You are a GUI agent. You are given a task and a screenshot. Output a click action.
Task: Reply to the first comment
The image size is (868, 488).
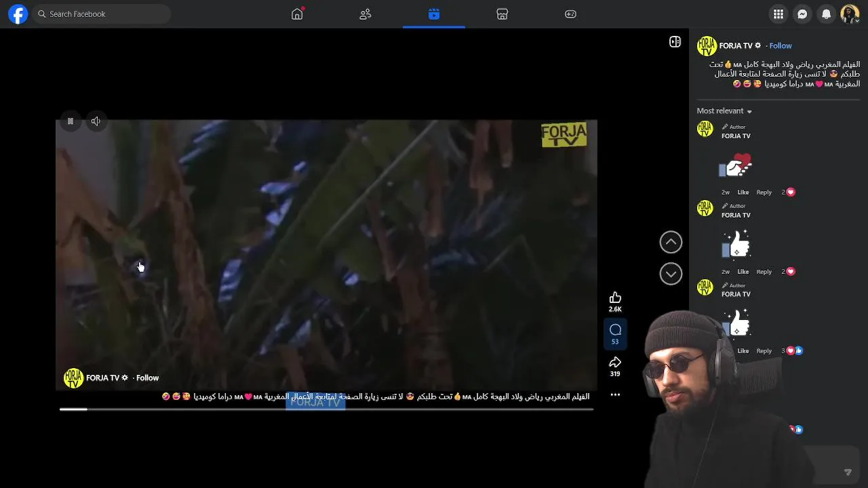pyautogui.click(x=764, y=192)
